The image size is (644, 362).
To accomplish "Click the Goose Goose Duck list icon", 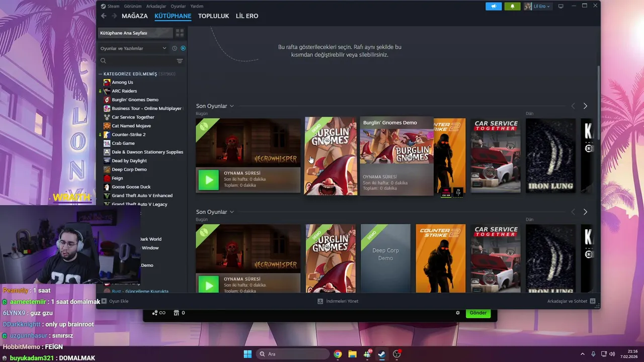I will (x=107, y=187).
